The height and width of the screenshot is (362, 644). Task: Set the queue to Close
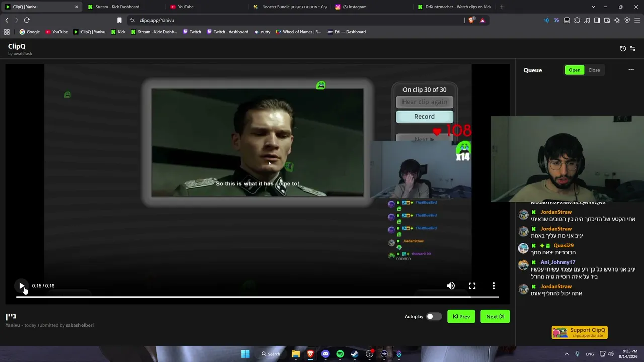click(x=594, y=70)
